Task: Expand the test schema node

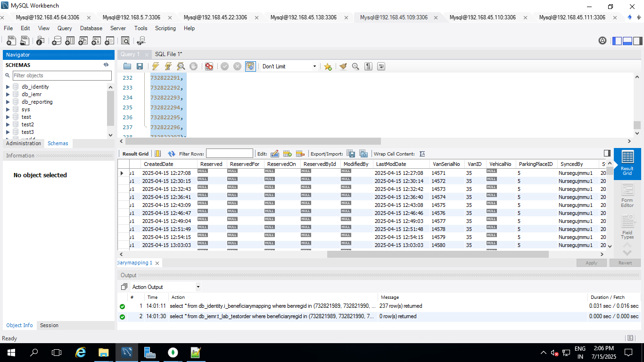Action: (8, 117)
